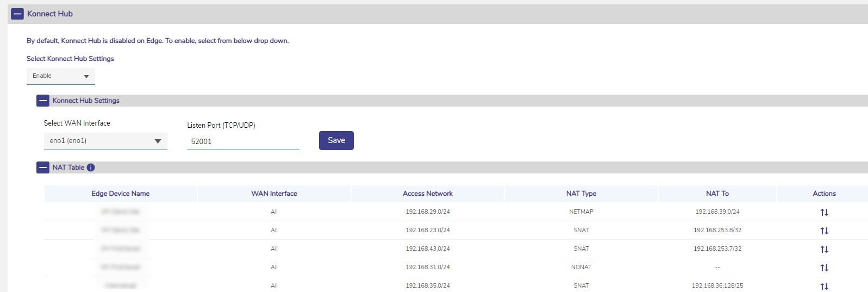
Task: Click the Access Network column header
Action: (427, 194)
